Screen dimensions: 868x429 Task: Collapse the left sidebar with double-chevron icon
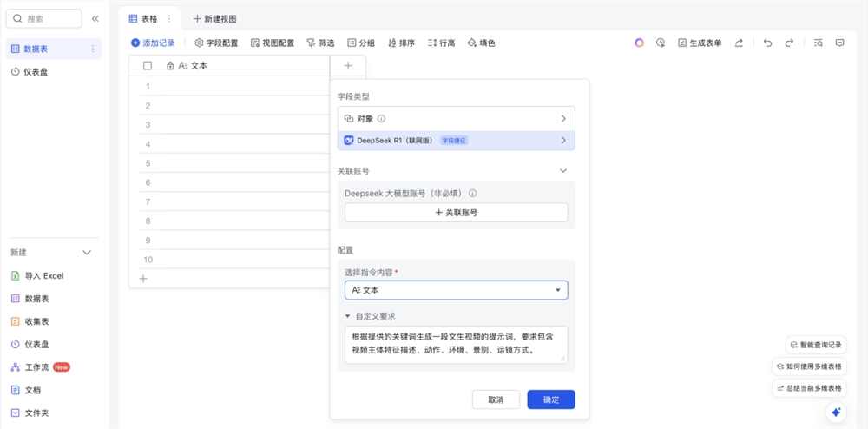tap(95, 18)
